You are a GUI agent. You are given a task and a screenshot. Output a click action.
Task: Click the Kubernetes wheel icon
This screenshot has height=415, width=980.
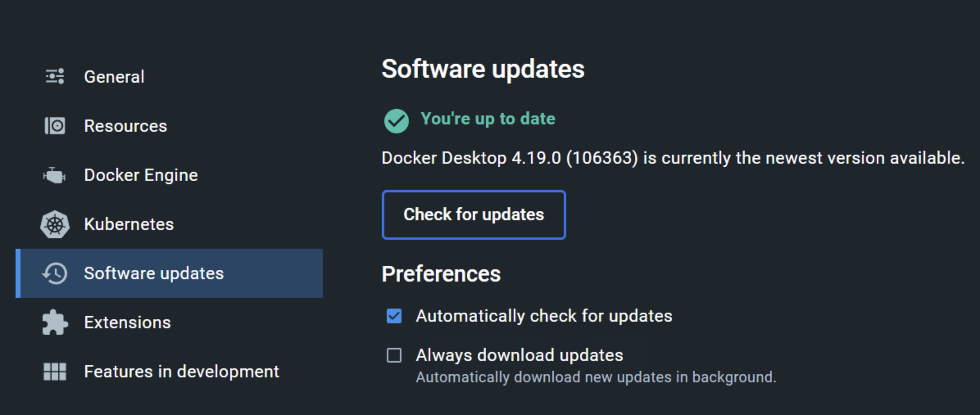(x=55, y=224)
